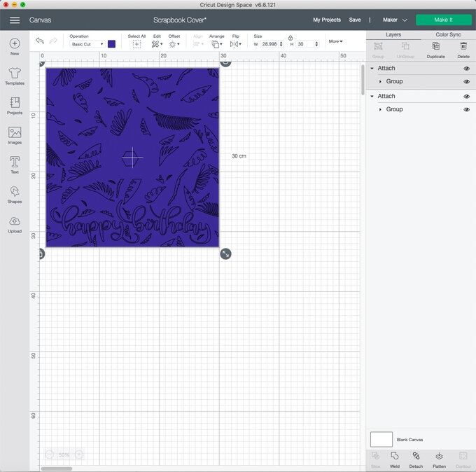This screenshot has width=476, height=472.
Task: Hide the second Attach layer
Action: pos(467,97)
